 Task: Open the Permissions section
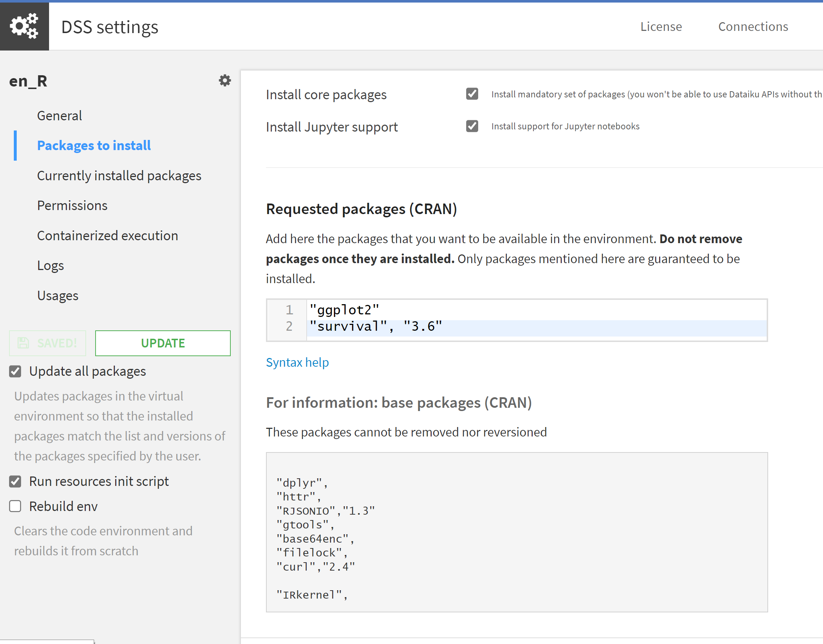72,205
